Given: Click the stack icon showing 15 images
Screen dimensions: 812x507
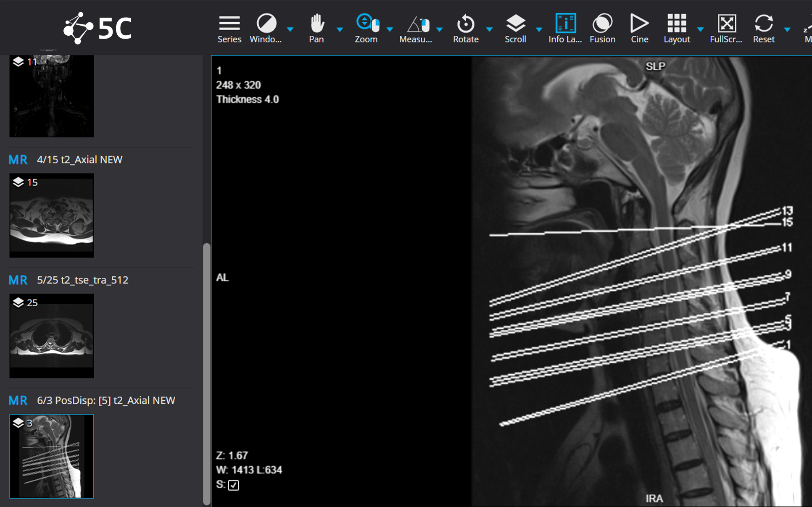Looking at the screenshot, I should click(18, 182).
